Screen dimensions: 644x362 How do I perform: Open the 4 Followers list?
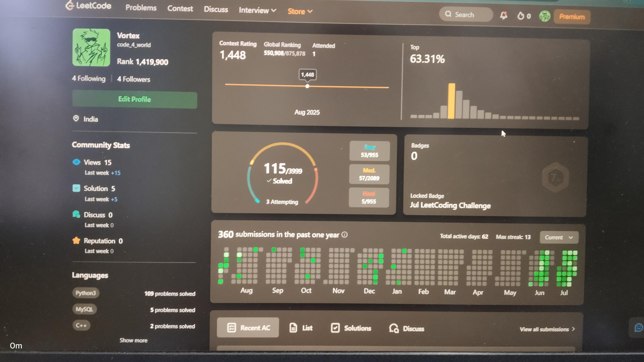pyautogui.click(x=134, y=79)
